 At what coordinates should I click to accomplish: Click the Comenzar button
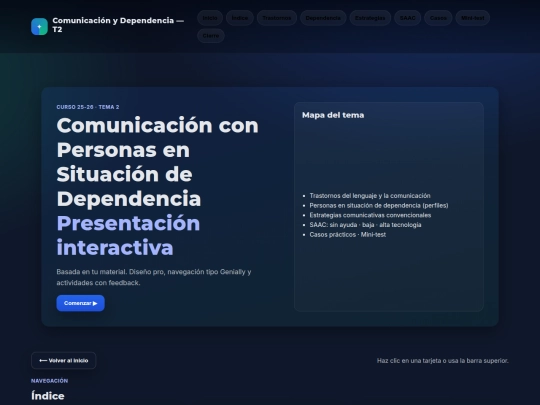click(81, 303)
